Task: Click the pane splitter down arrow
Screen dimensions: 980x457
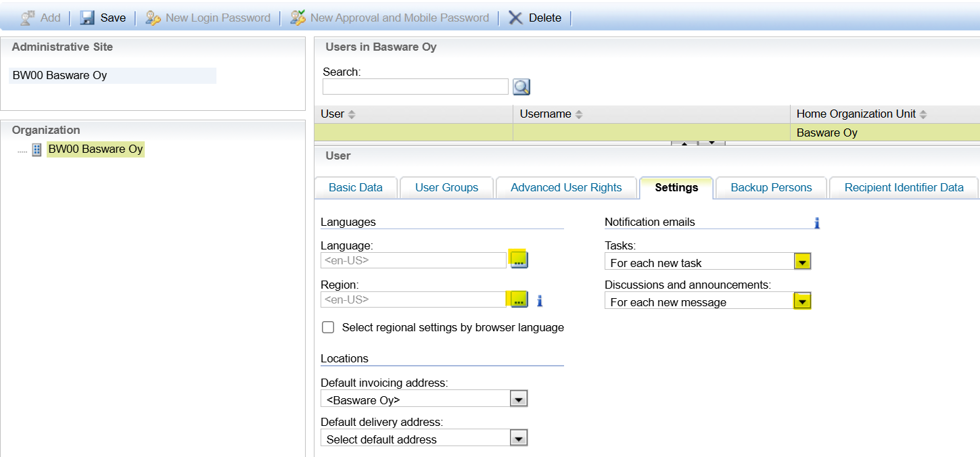Action: (x=711, y=143)
